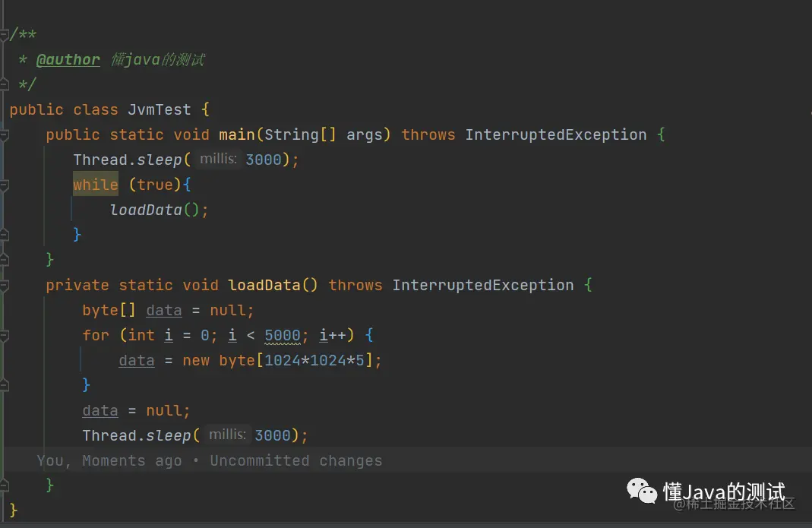Image resolution: width=812 pixels, height=528 pixels.
Task: Click 'You, Moments ago · Uncommitted changes' annotation
Action: (x=209, y=460)
